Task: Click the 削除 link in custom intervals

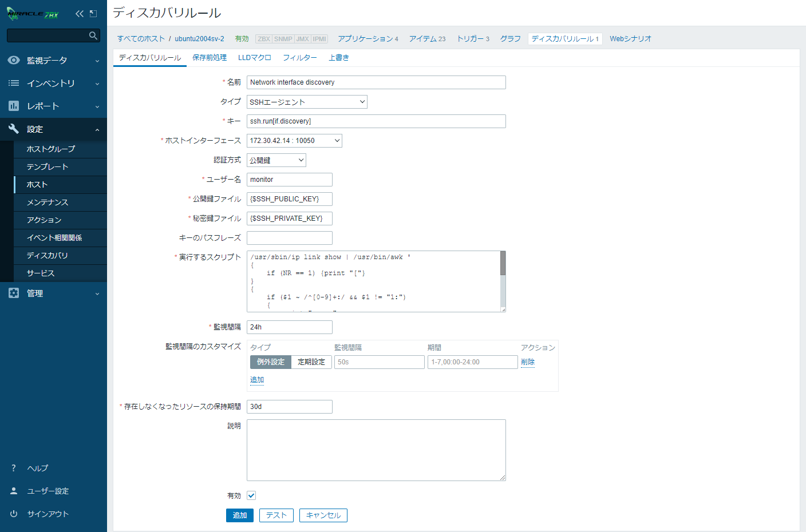Action: click(x=528, y=362)
